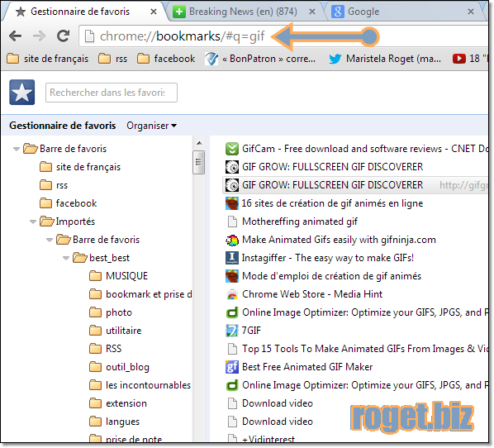Select the utilitaire folder in the tree
494x448 pixels.
(x=116, y=331)
